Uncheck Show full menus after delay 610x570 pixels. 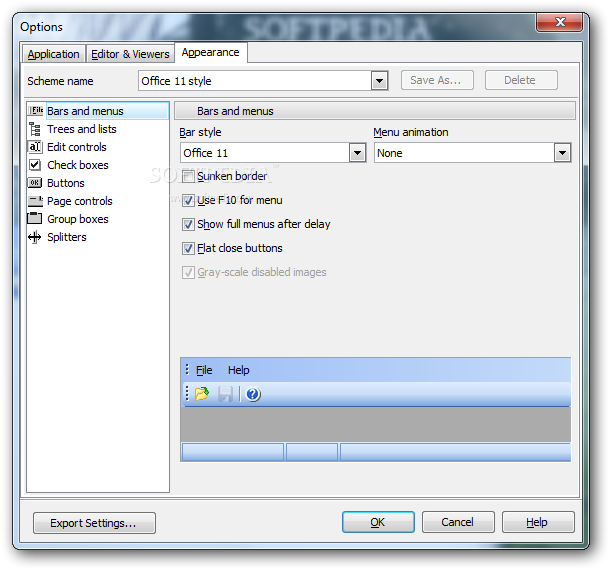click(x=188, y=224)
